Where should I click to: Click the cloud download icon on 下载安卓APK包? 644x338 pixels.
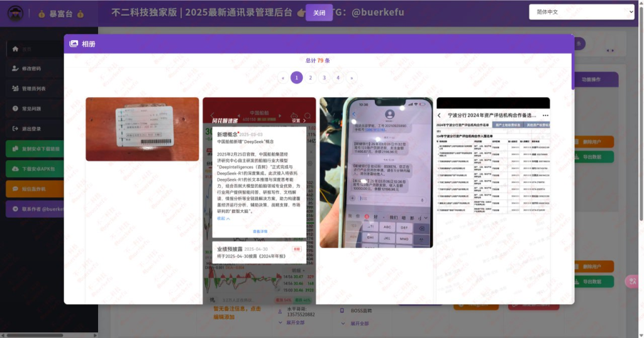[15, 169]
